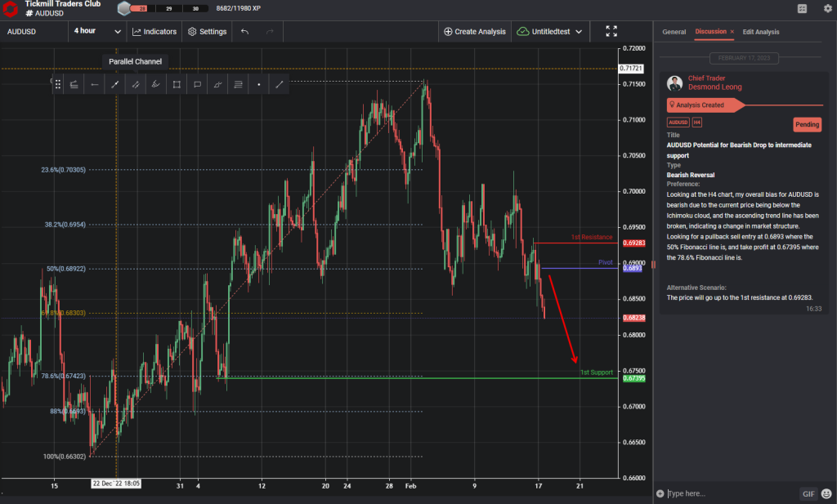This screenshot has width=837, height=504.
Task: Expand the Untitledtest analysis dropdown
Action: (549, 31)
